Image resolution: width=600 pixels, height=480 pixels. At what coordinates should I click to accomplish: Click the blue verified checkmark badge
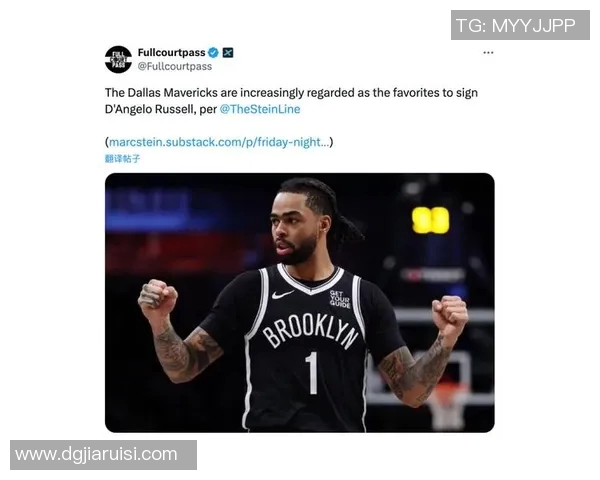213,52
